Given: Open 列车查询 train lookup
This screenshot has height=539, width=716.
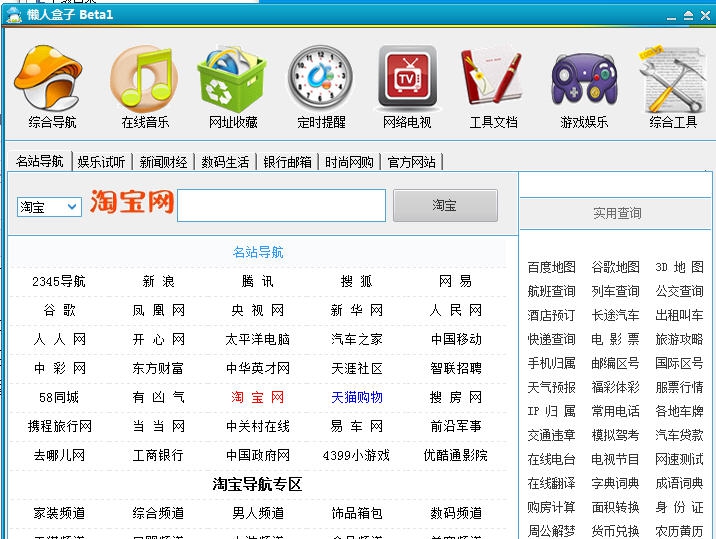Looking at the screenshot, I should [615, 291].
